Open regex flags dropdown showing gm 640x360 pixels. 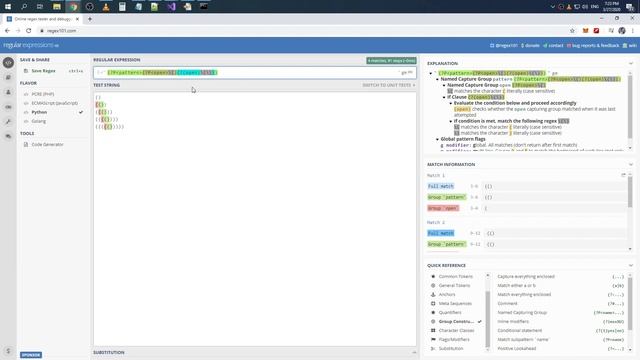tap(407, 73)
